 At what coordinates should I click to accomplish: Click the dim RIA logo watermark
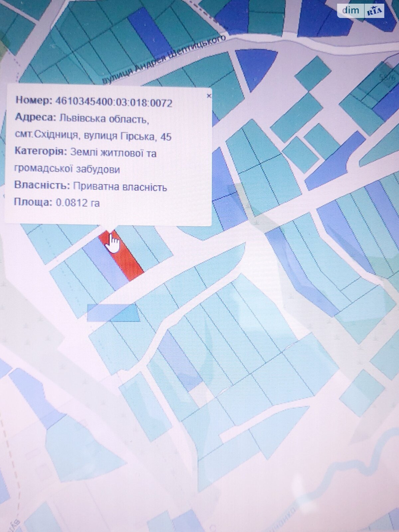coord(361,11)
